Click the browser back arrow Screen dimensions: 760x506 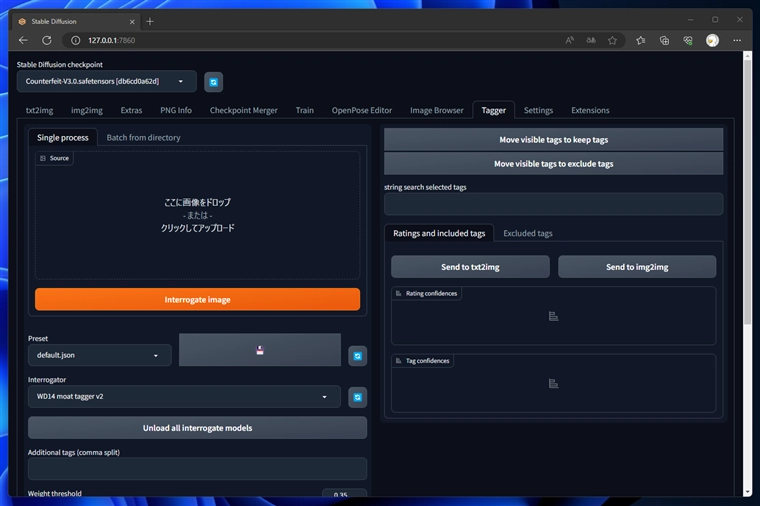[x=23, y=40]
